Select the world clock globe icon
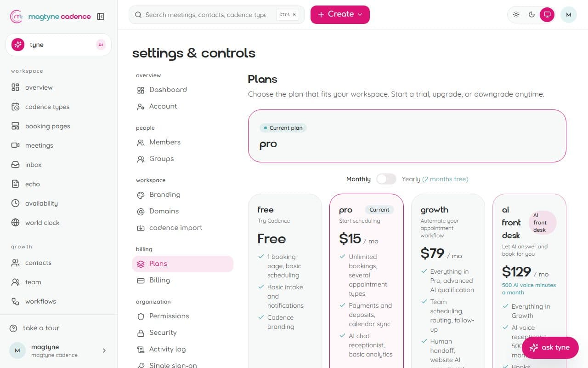The width and height of the screenshot is (588, 368). pos(16,223)
